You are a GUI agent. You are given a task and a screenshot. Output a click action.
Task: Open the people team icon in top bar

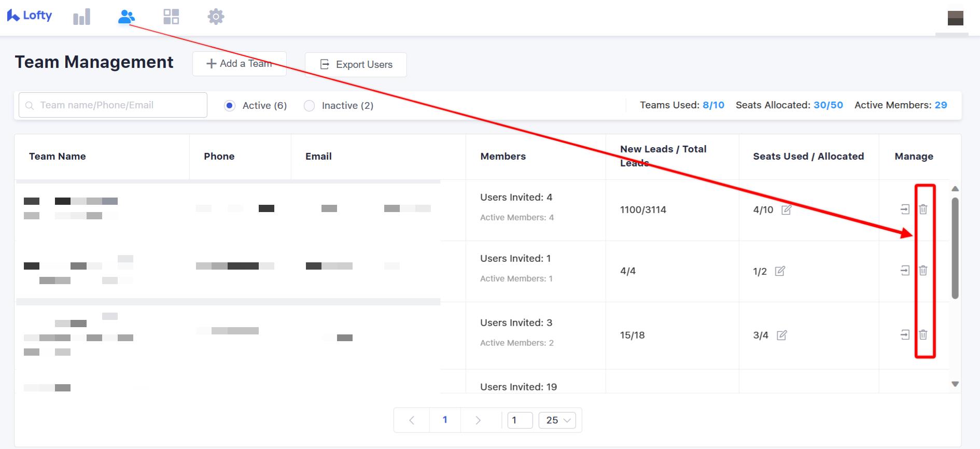point(126,17)
